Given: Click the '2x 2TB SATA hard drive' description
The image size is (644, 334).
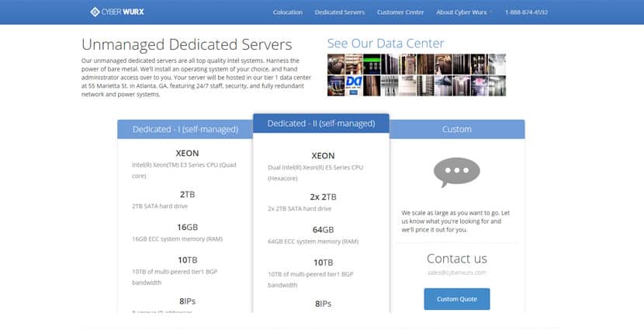Looking at the screenshot, I should point(299,208).
